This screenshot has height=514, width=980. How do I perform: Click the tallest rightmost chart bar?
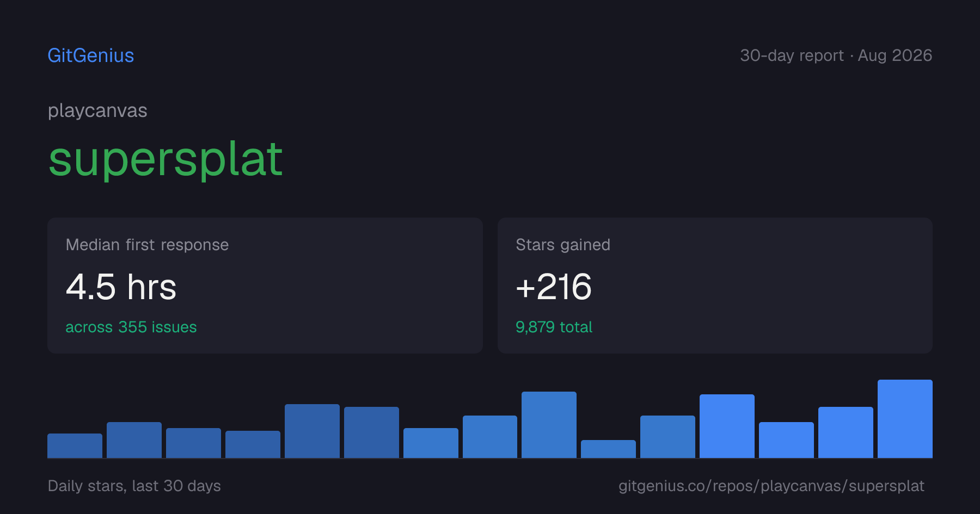point(905,419)
